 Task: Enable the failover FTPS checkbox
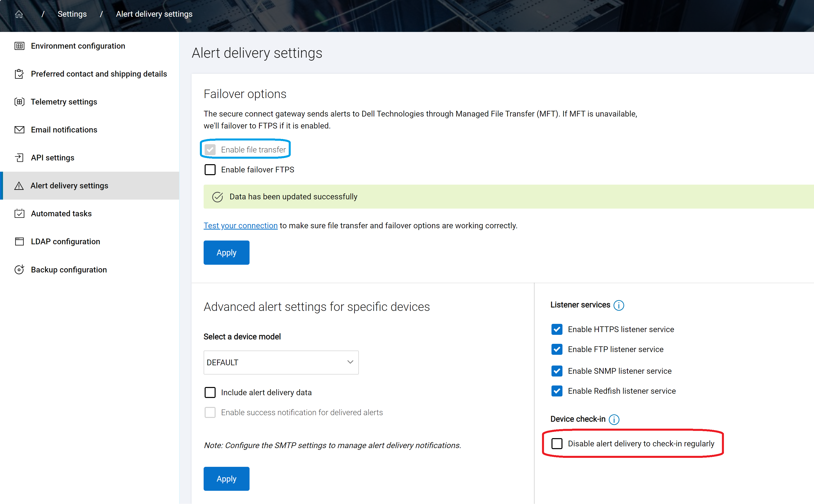coord(210,170)
